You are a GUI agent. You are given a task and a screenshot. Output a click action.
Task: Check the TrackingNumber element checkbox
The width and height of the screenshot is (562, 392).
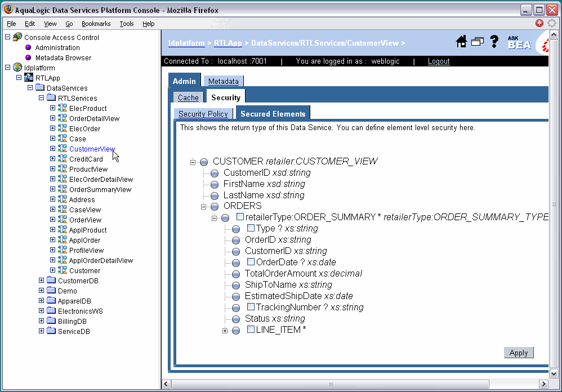coord(251,307)
